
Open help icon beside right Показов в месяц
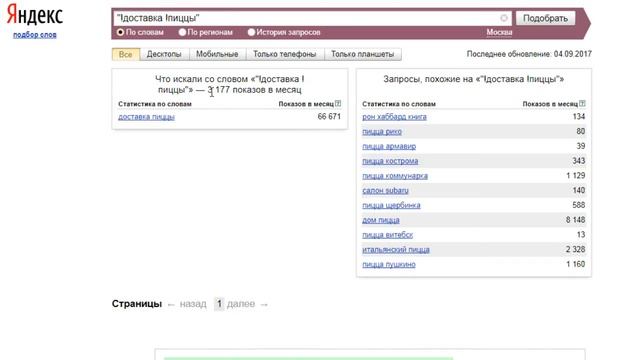(x=582, y=104)
